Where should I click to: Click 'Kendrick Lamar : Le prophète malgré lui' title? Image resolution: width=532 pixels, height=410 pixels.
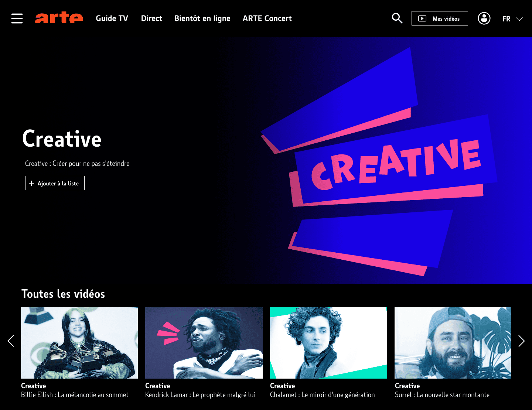point(200,395)
